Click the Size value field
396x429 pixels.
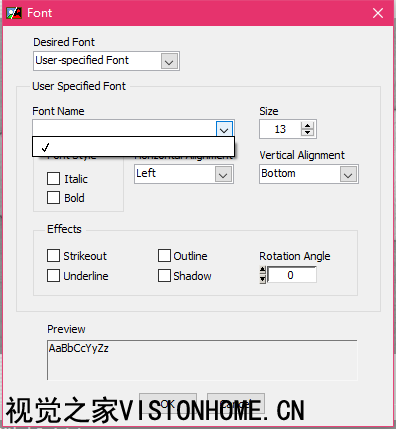click(280, 129)
